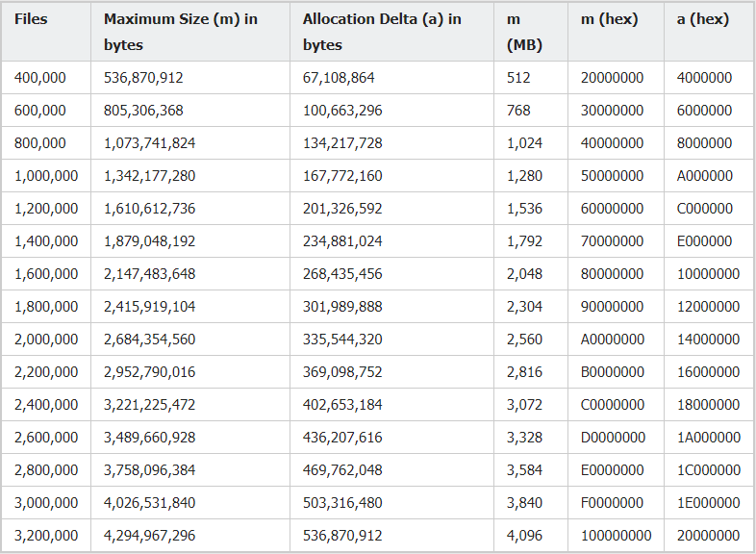Click the 1,600,000 files cell
This screenshot has width=756, height=554.
[46, 274]
